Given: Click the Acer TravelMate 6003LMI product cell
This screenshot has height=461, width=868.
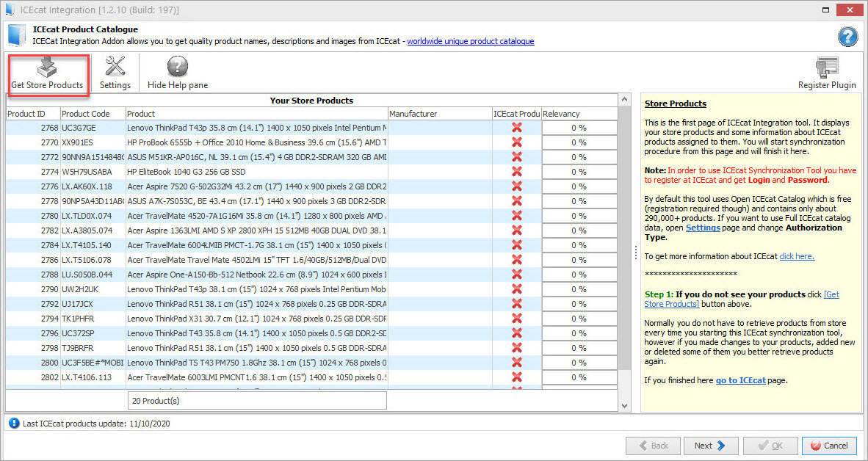Looking at the screenshot, I should [x=257, y=377].
